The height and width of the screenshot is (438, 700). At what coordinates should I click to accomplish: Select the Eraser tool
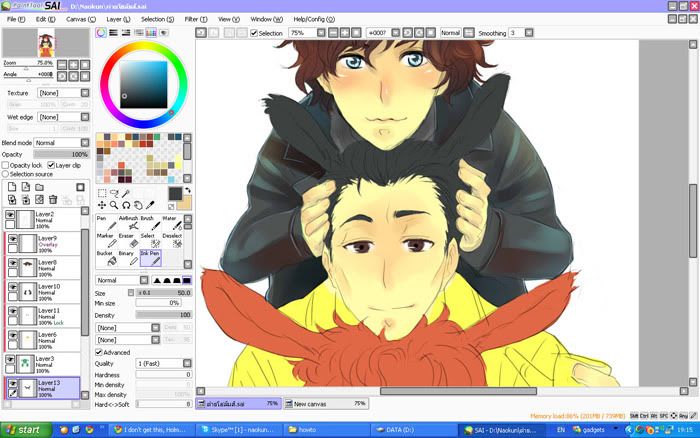[126, 241]
